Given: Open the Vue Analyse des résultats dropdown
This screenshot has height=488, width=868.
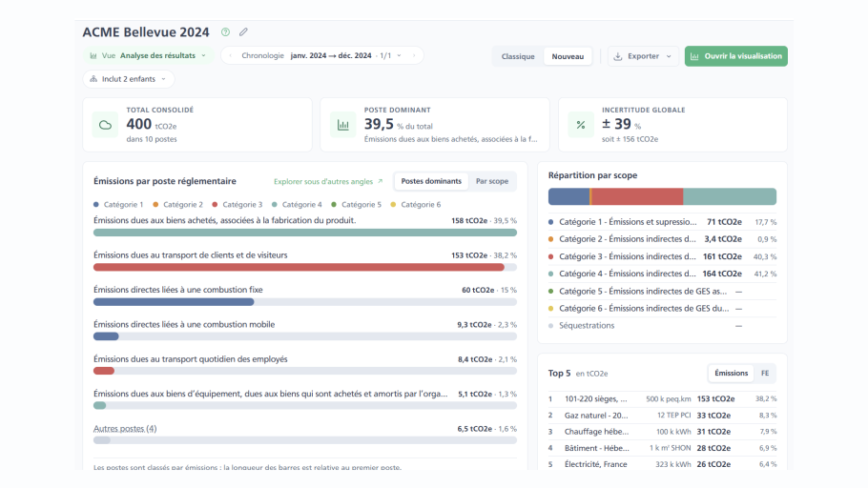Looking at the screenshot, I should click(x=149, y=56).
